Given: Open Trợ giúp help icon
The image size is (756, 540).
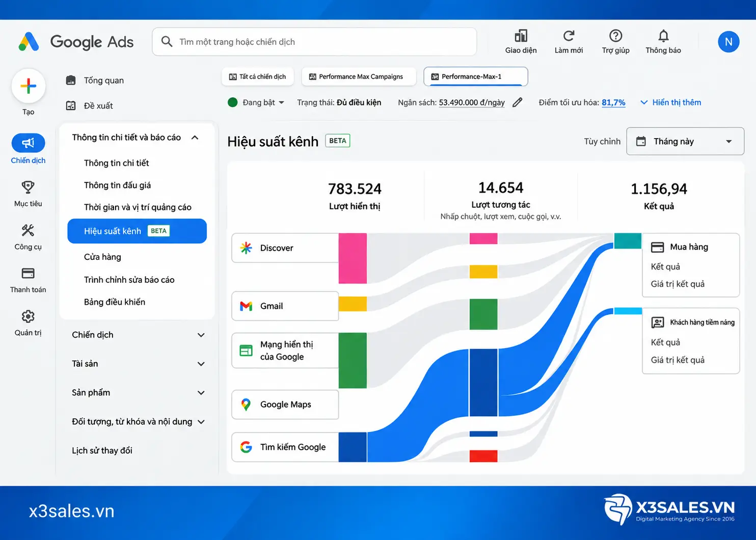Looking at the screenshot, I should pos(615,36).
